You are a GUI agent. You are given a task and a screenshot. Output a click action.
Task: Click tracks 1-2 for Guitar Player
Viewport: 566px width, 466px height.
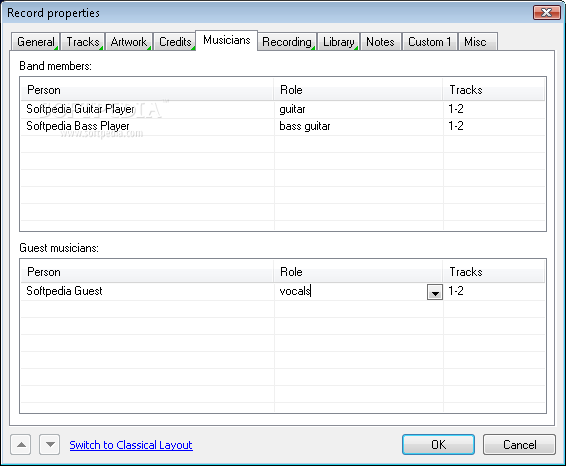coord(494,109)
